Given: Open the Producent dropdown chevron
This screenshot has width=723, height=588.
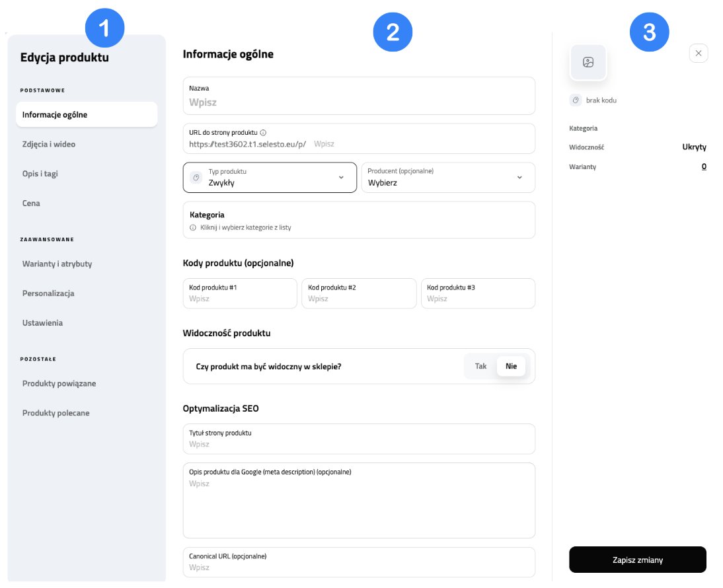Looking at the screenshot, I should pos(519,177).
